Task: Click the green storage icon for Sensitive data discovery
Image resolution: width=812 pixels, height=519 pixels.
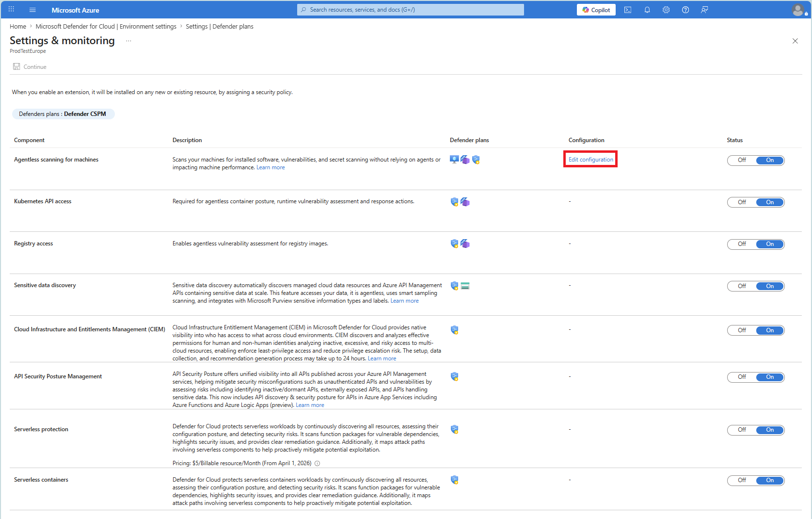Action: coord(465,286)
